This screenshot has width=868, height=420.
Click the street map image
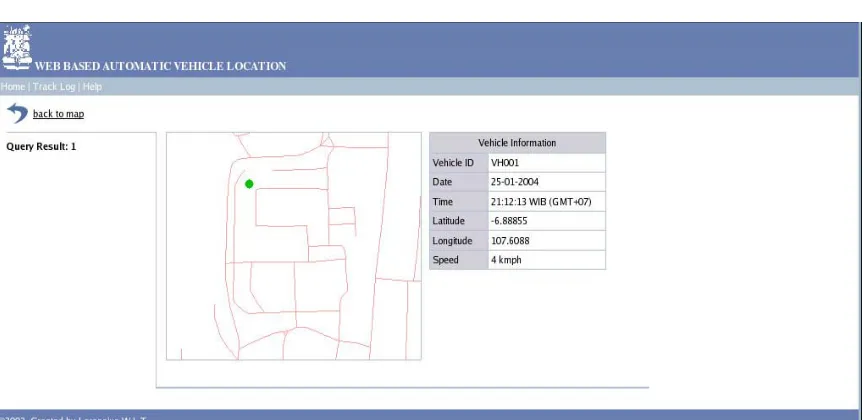[294, 246]
